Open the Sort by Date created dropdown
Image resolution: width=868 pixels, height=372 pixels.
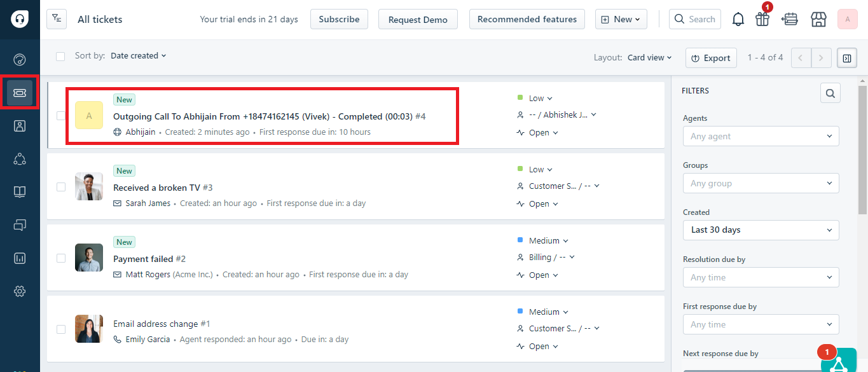[x=139, y=56]
